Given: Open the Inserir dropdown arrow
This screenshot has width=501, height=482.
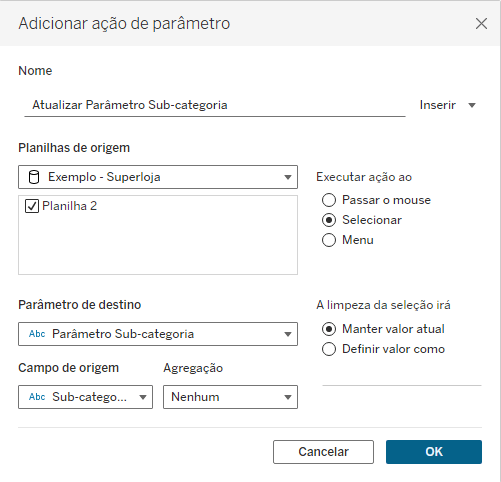Looking at the screenshot, I should coord(472,105).
